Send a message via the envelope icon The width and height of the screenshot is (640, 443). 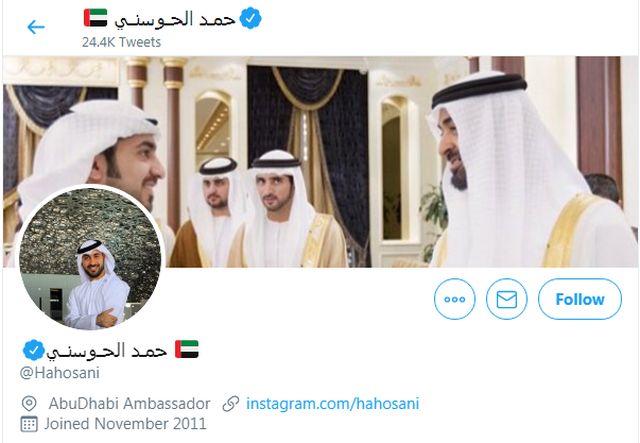507,299
